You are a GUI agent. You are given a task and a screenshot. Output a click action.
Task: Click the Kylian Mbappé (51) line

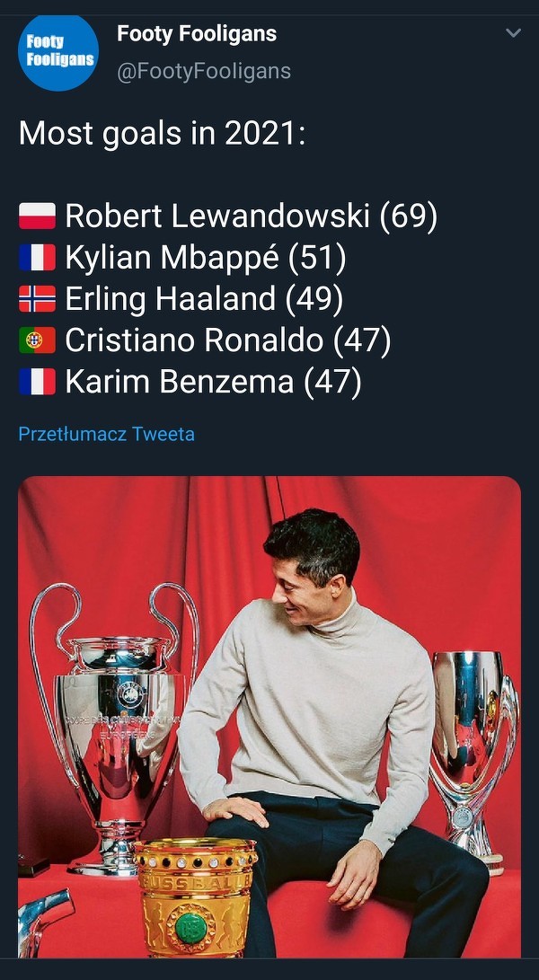click(x=205, y=258)
